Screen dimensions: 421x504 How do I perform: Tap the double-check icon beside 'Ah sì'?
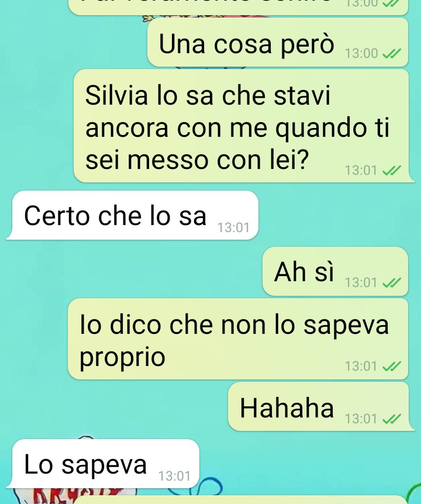(x=391, y=282)
